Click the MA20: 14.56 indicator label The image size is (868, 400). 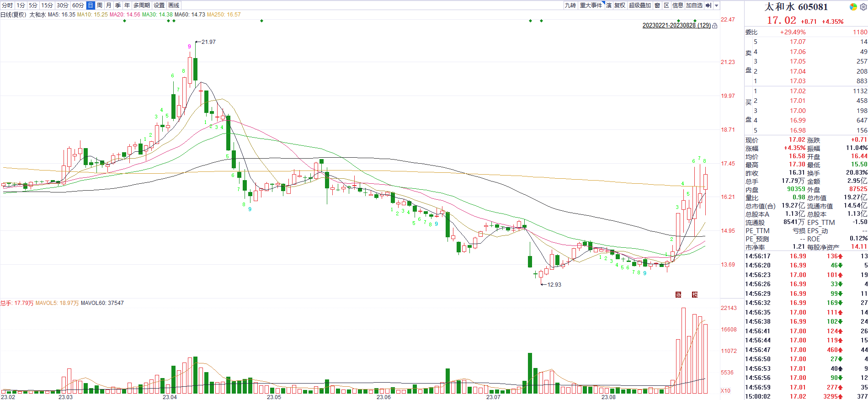(125, 15)
